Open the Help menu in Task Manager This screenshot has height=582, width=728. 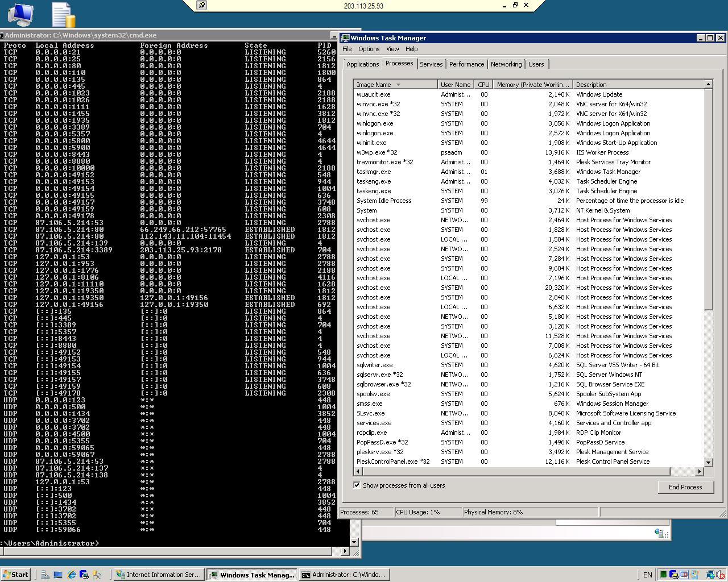tap(411, 49)
